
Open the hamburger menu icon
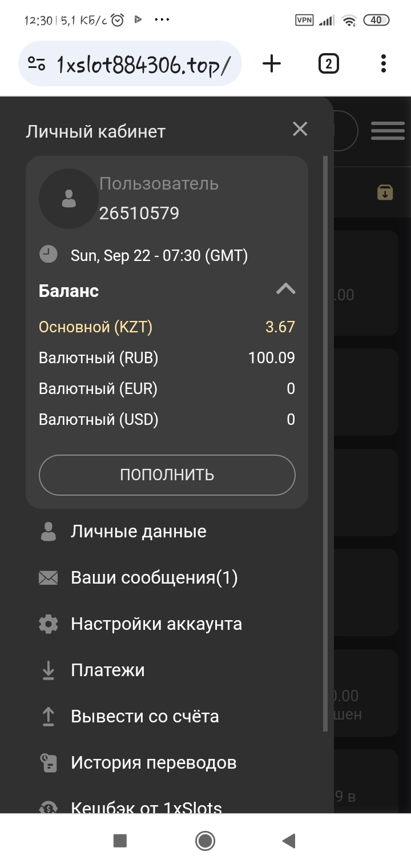point(388,131)
